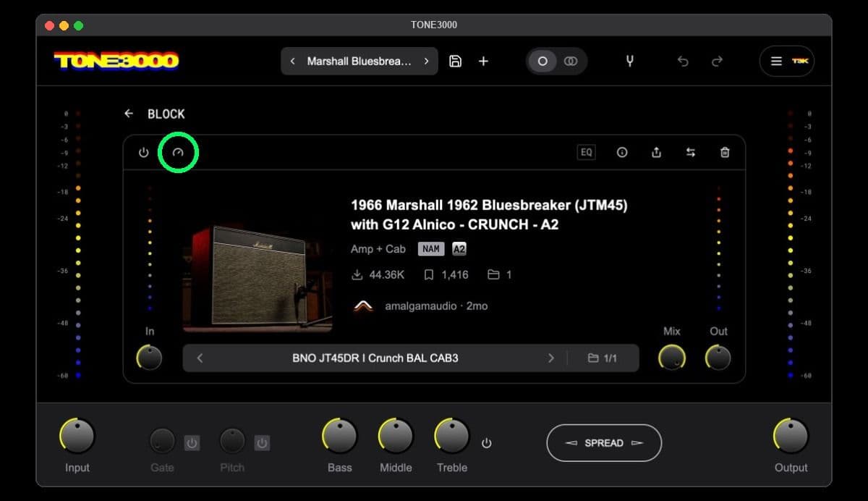Enable the Gate power toggle
Viewport: 868px width, 501px height.
click(192, 442)
